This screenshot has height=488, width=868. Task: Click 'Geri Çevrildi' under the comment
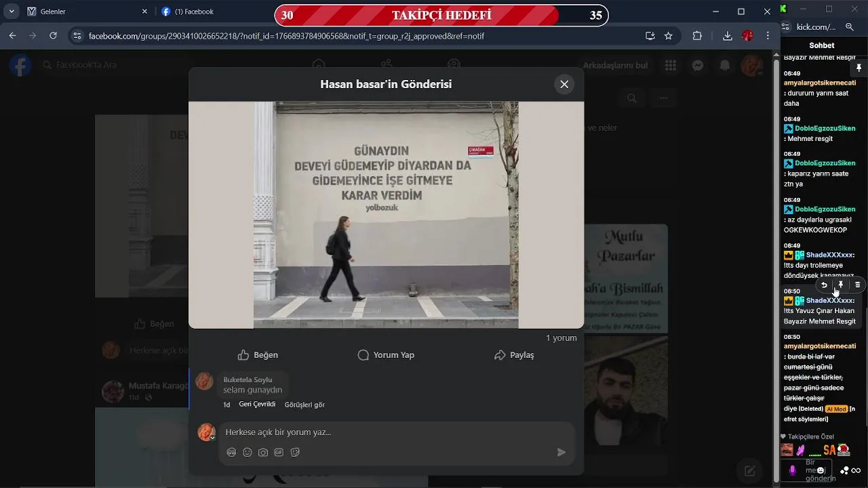pyautogui.click(x=257, y=404)
